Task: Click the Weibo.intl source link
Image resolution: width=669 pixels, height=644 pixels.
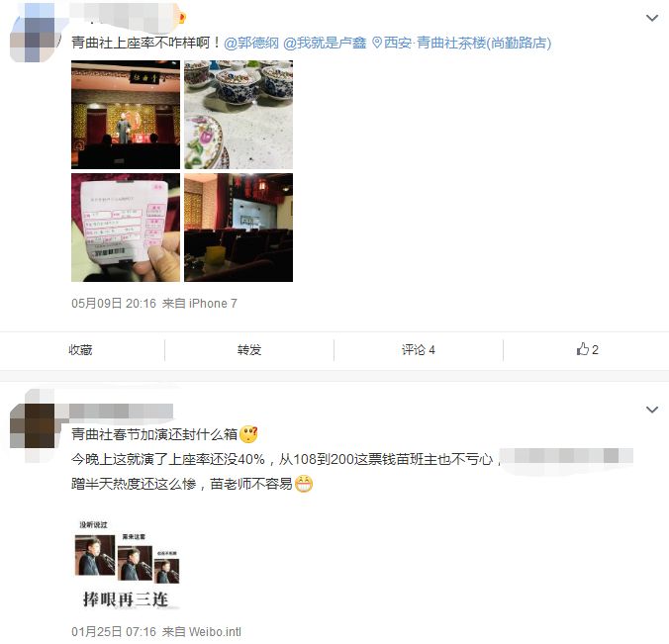Action: (215, 631)
